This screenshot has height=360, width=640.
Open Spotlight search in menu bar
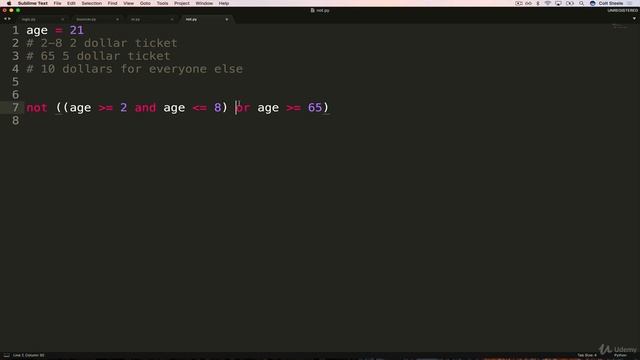coord(581,3)
